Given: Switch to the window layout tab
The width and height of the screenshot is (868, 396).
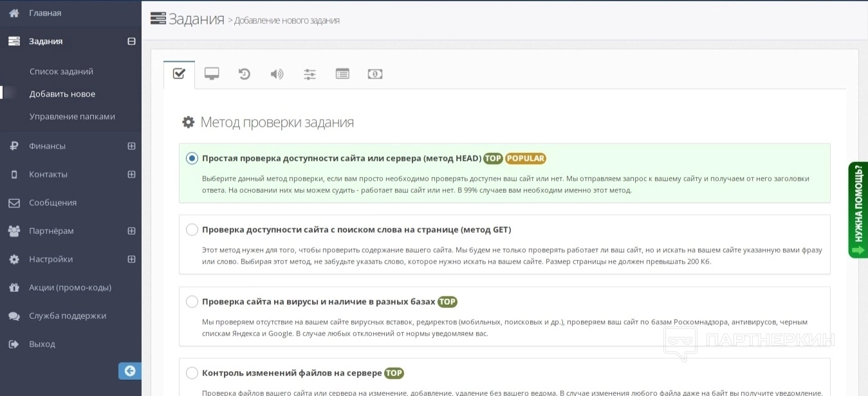Looking at the screenshot, I should click(x=342, y=74).
